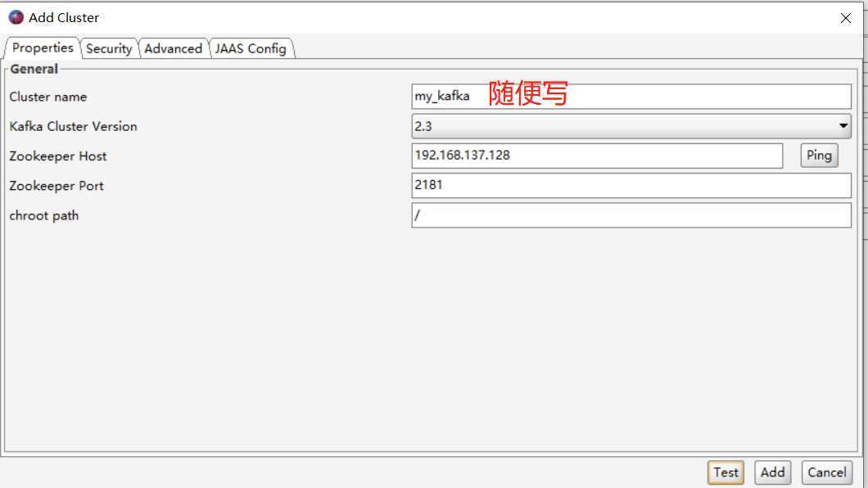Image resolution: width=868 pixels, height=488 pixels.
Task: Cancel the Add Cluster dialog
Action: tap(826, 472)
